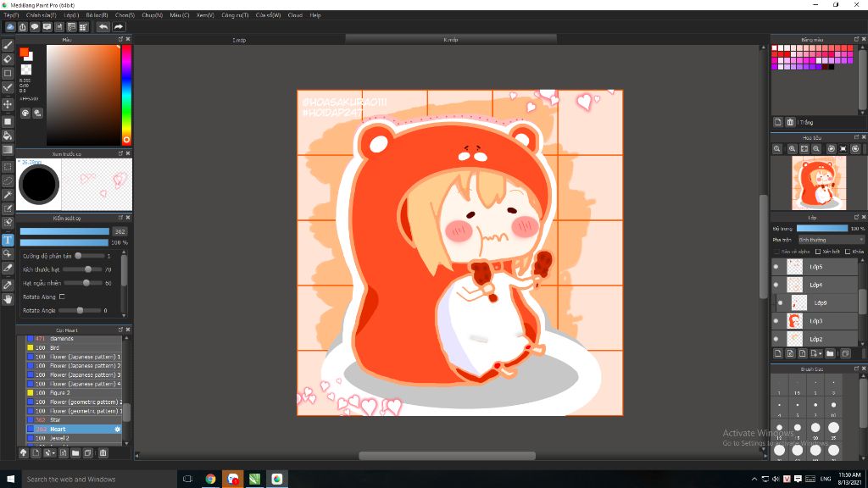The height and width of the screenshot is (488, 868).
Task: Select the Star brush
Action: [75, 420]
